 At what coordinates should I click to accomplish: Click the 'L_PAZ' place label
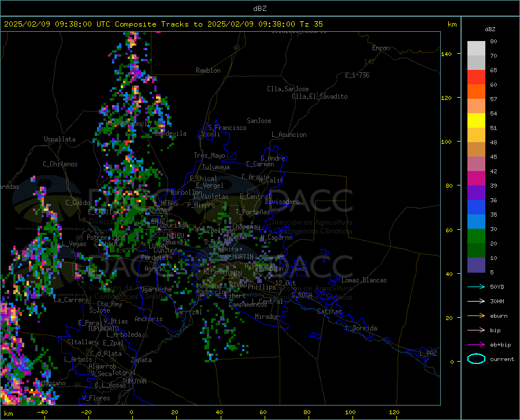click(x=428, y=354)
